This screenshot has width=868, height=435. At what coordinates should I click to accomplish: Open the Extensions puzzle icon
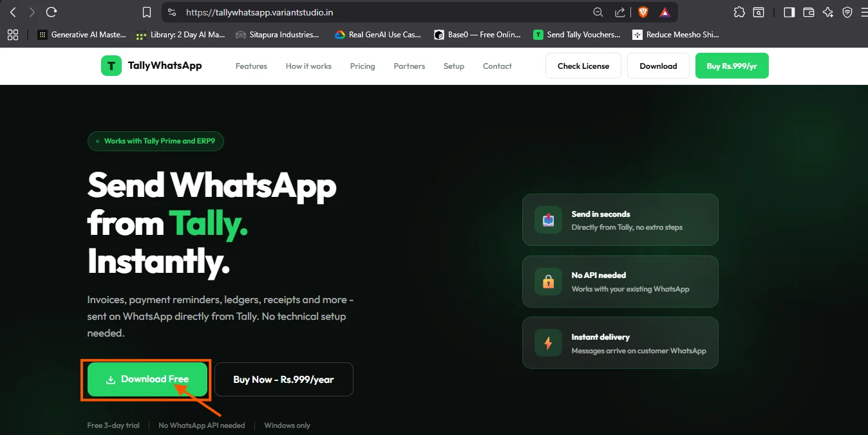click(x=739, y=12)
